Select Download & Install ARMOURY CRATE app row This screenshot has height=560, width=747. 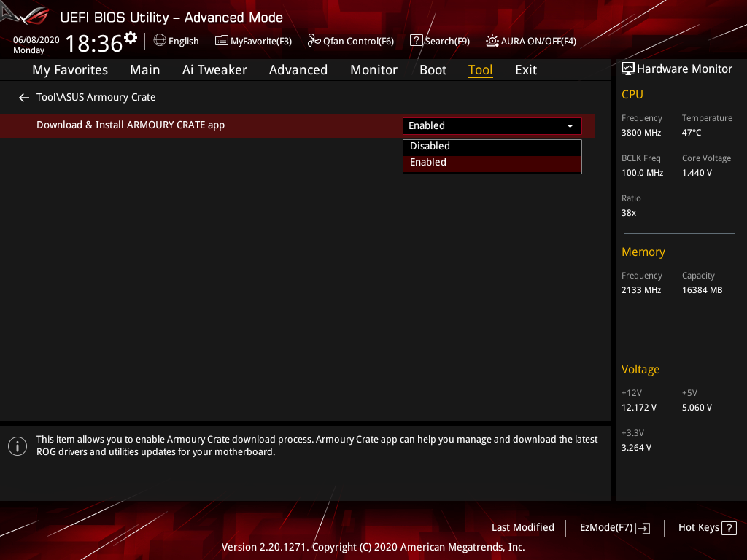(x=298, y=125)
